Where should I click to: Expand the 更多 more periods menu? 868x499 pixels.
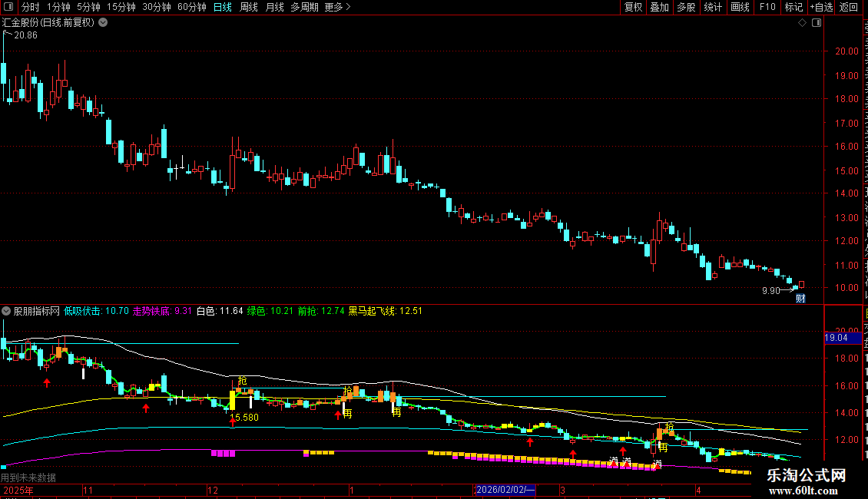338,7
